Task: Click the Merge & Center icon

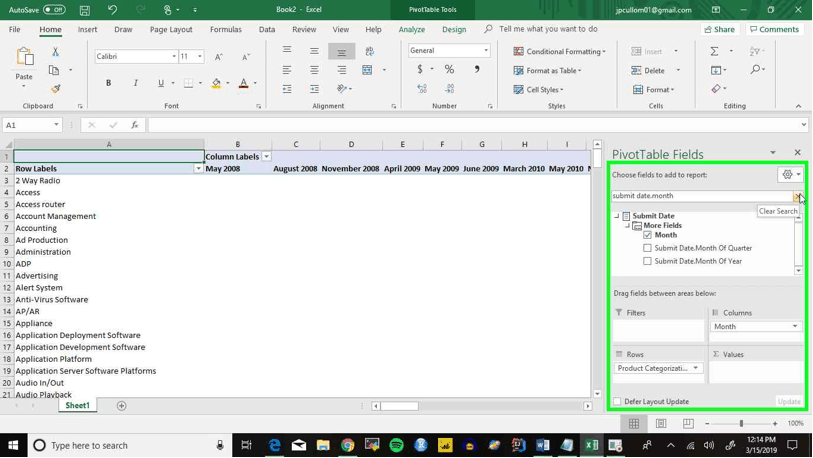Action: click(x=367, y=70)
